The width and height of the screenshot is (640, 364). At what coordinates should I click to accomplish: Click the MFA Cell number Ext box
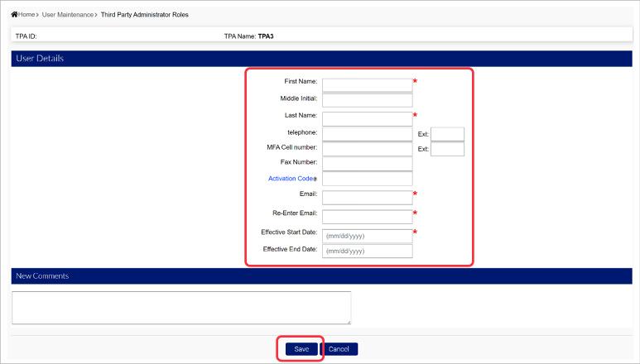(447, 149)
